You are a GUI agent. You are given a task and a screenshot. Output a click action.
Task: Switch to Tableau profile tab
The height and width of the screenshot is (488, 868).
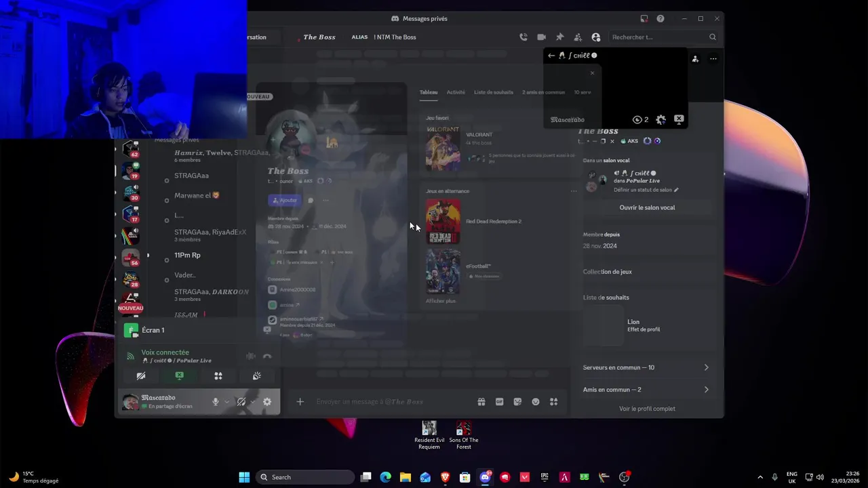[x=428, y=92]
